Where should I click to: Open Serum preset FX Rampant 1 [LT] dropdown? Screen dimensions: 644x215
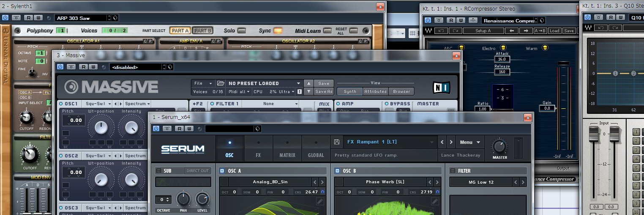click(x=390, y=142)
